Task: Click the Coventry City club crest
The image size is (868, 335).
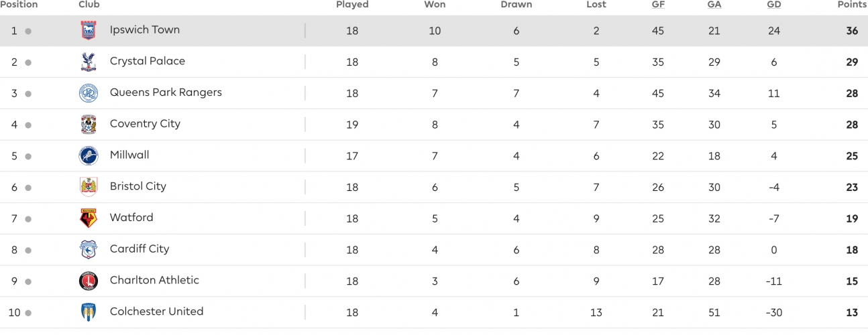Action: (x=89, y=125)
